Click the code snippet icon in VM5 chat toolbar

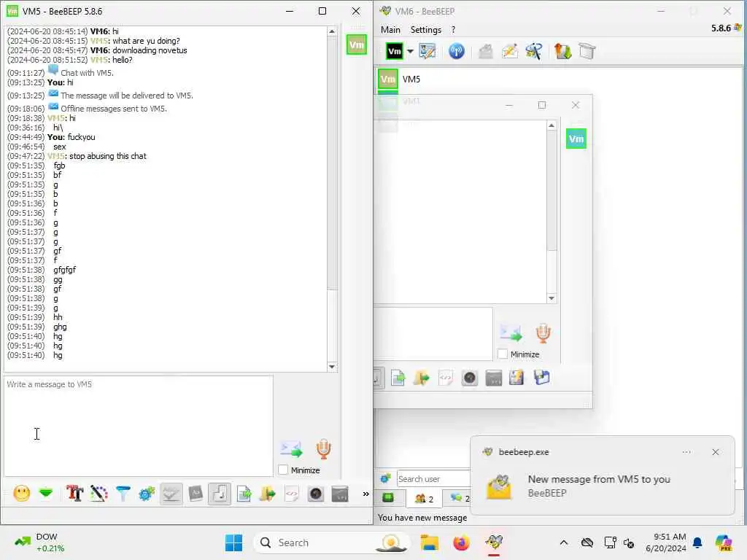[292, 494]
